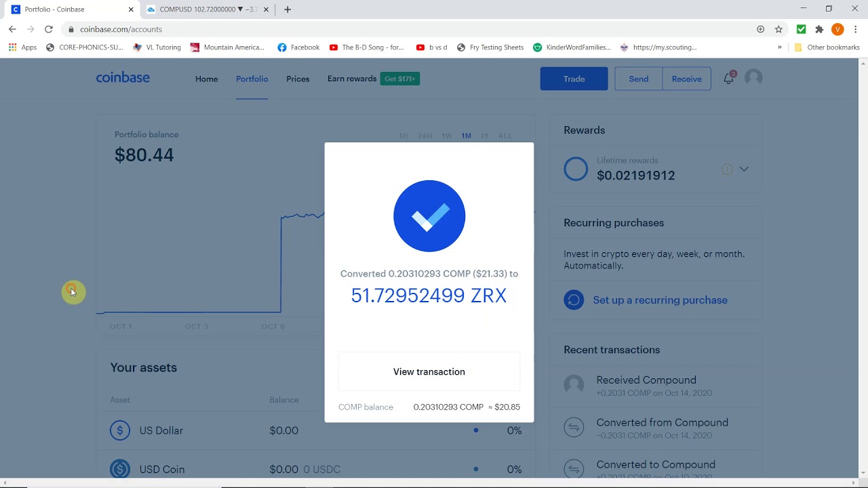Switch to the Portfolio - Coinbase browser tab
868x488 pixels.
click(x=71, y=9)
